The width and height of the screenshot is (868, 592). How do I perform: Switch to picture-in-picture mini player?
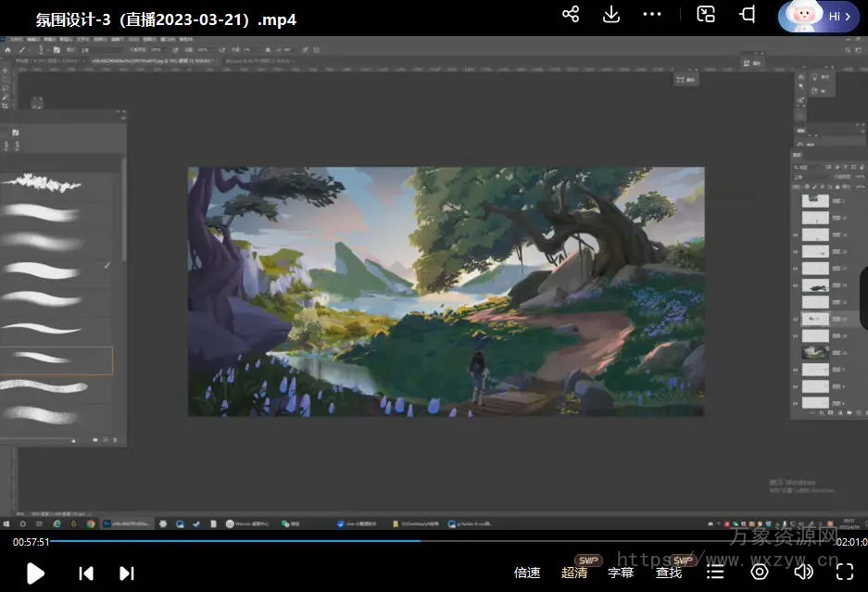(706, 15)
